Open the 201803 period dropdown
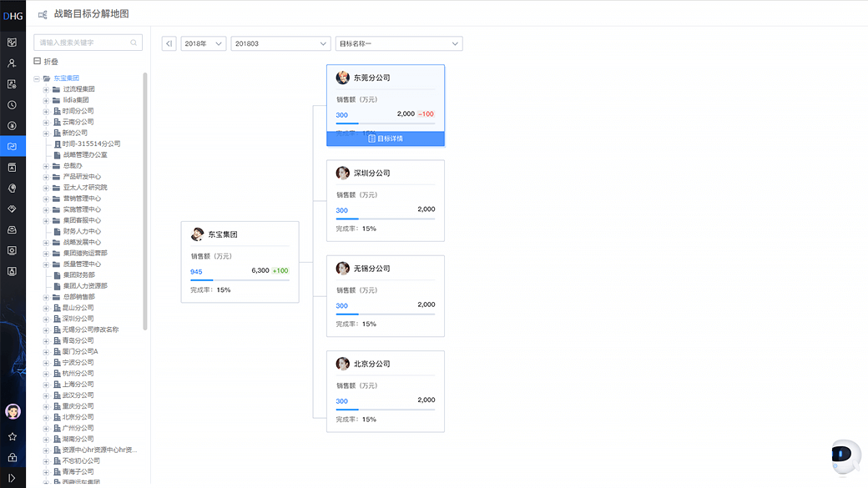Screen dimensions: 868x488 point(280,43)
